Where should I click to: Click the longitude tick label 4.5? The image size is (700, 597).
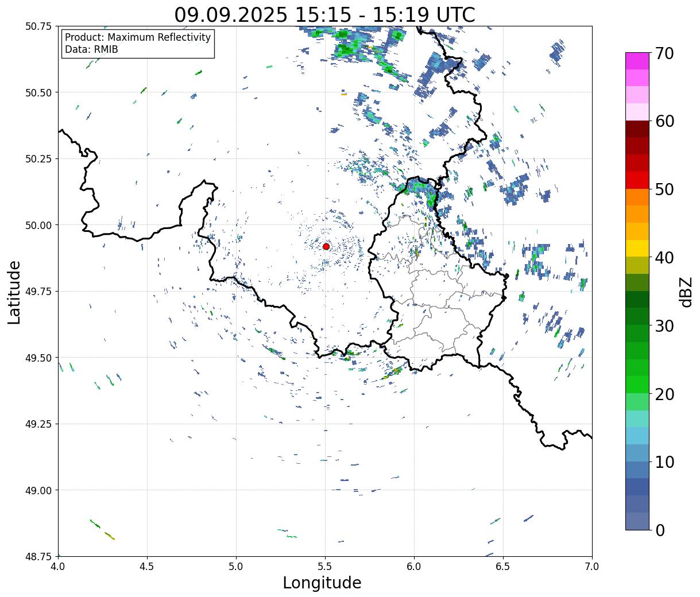147,566
